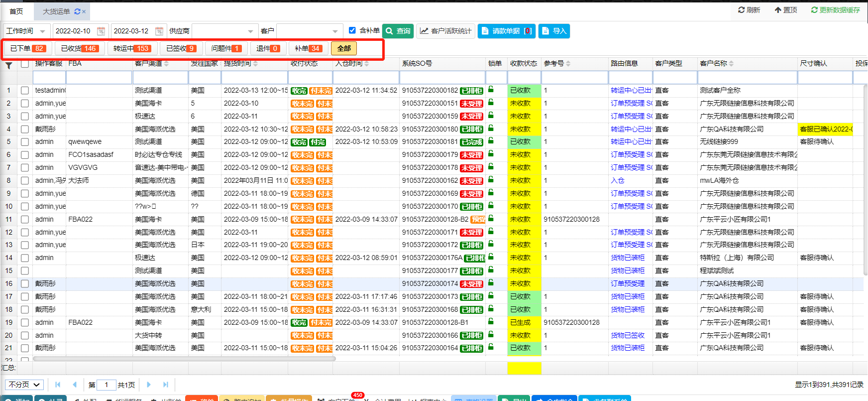Viewport: 868px width, 401px height.
Task: Expand the 供应商 dropdown
Action: tap(250, 31)
